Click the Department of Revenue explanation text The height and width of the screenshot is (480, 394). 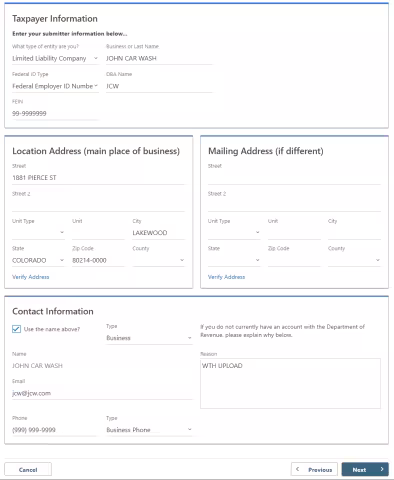(282, 331)
